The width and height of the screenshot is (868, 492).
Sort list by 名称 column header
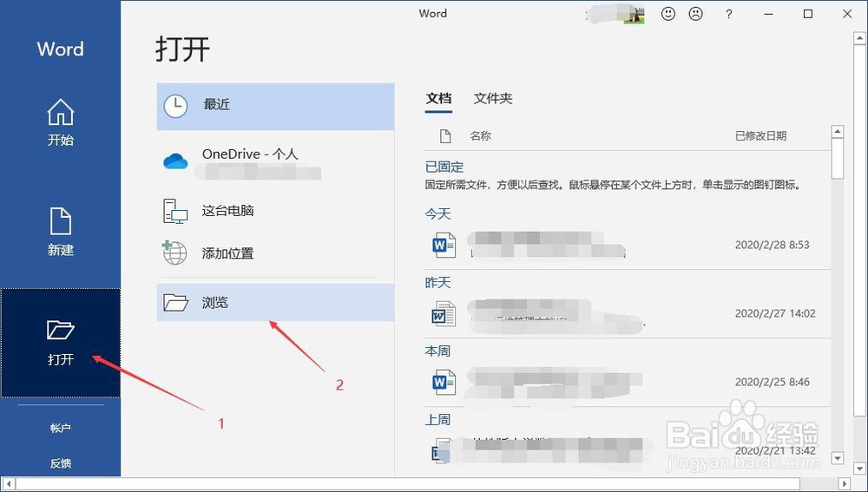pyautogui.click(x=480, y=136)
